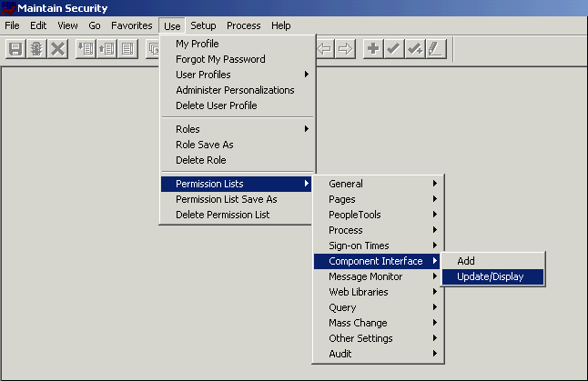Click the X delete toolbar icon
The width and height of the screenshot is (588, 381).
tap(57, 49)
